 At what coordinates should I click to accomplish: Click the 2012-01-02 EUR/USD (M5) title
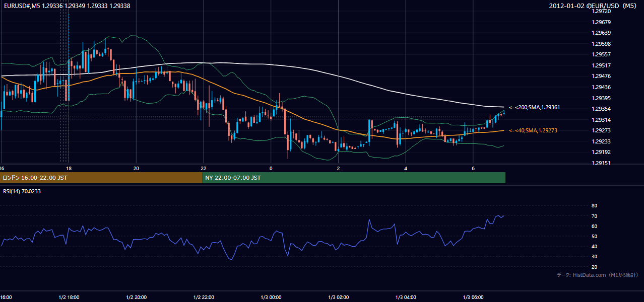tap(594, 6)
